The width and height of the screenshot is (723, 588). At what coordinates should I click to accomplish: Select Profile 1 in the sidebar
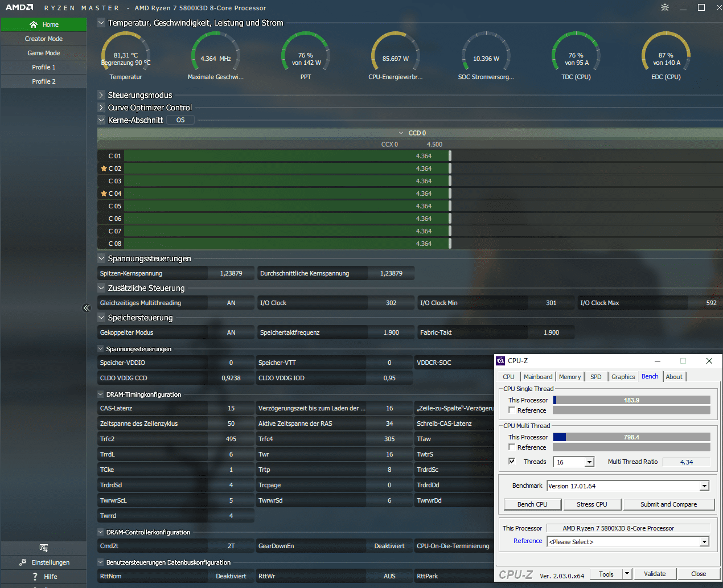coord(43,67)
